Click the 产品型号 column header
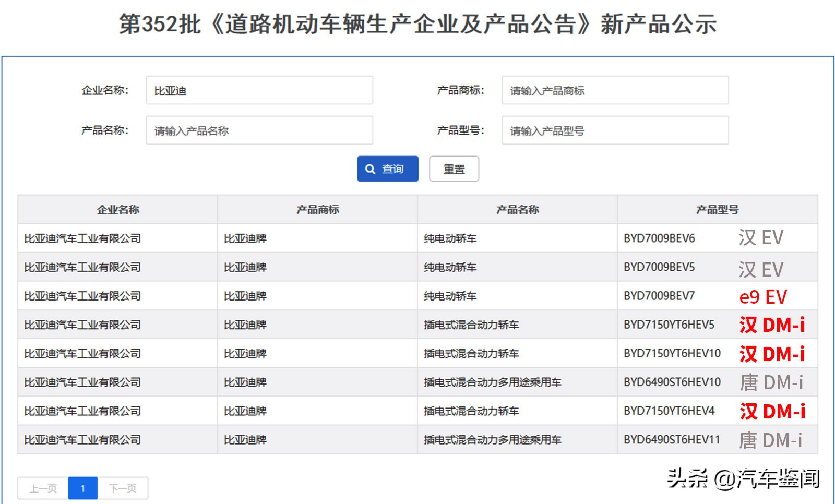 (717, 210)
